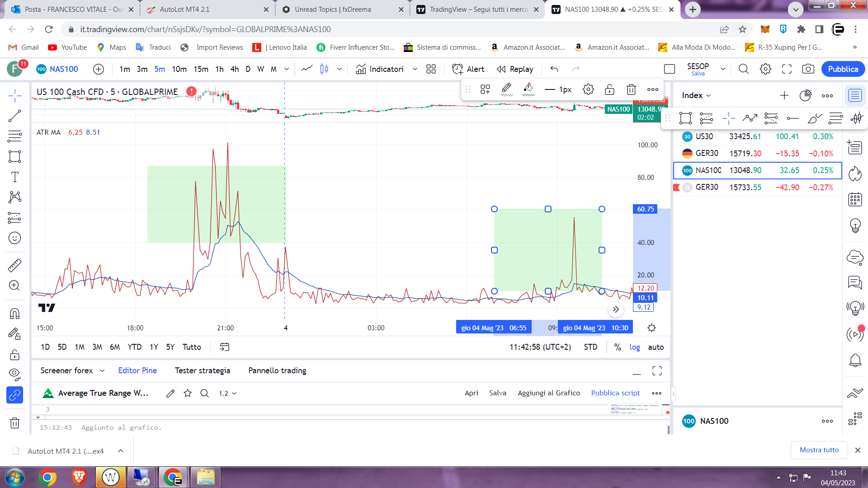Switch to 15m timeframe
The height and width of the screenshot is (488, 868).
(x=201, y=69)
